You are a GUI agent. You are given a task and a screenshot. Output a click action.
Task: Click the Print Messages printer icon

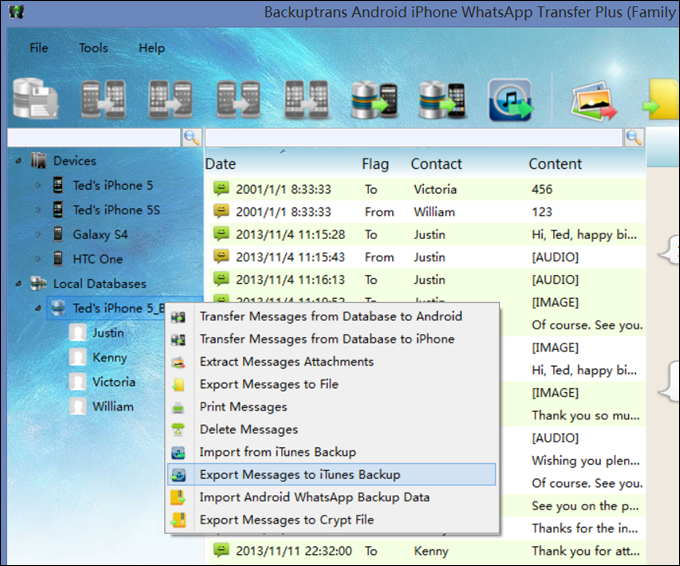click(178, 407)
